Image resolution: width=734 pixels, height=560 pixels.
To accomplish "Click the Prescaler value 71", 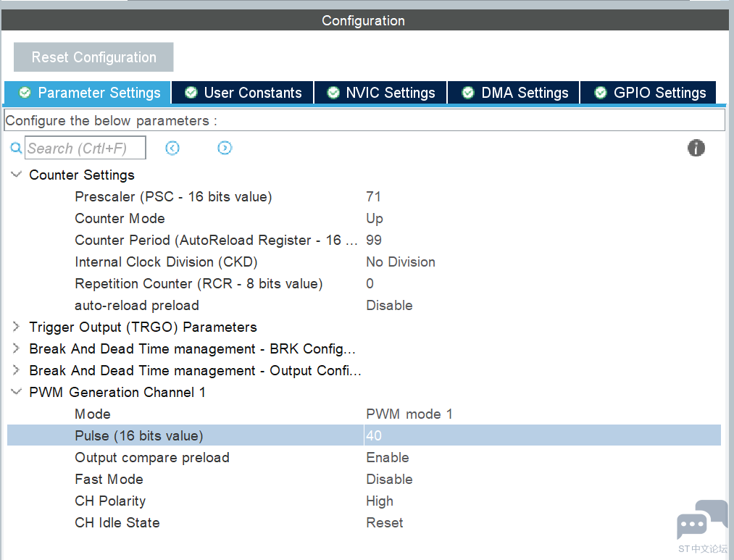I will (x=373, y=196).
